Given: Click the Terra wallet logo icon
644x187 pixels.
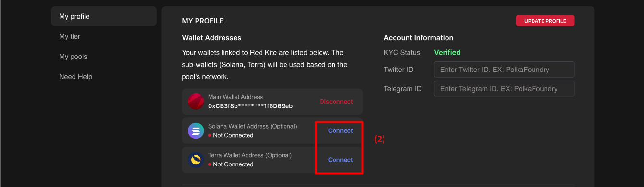Looking at the screenshot, I should coord(196,160).
